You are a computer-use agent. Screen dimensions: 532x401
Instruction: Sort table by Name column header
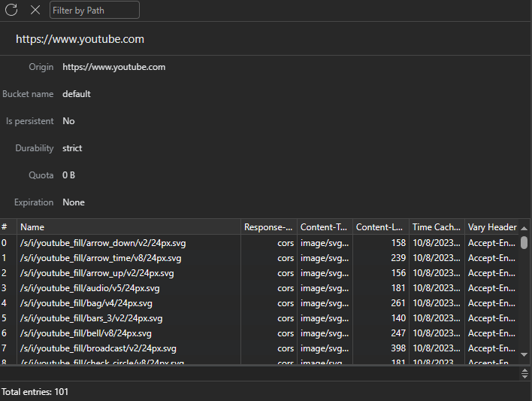[128, 227]
